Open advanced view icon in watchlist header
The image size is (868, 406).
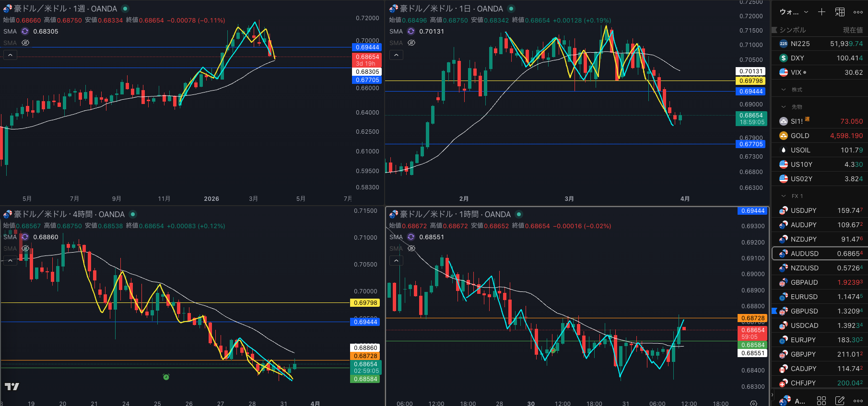[840, 12]
